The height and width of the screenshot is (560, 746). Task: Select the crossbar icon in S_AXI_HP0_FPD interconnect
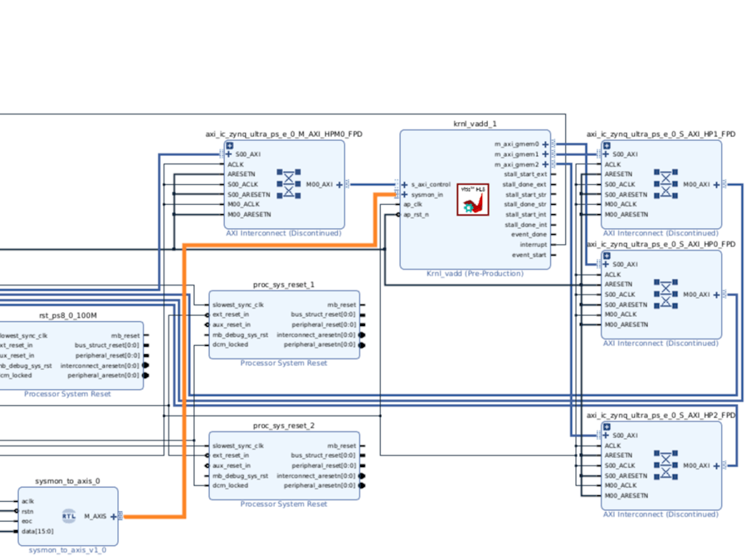click(x=666, y=294)
